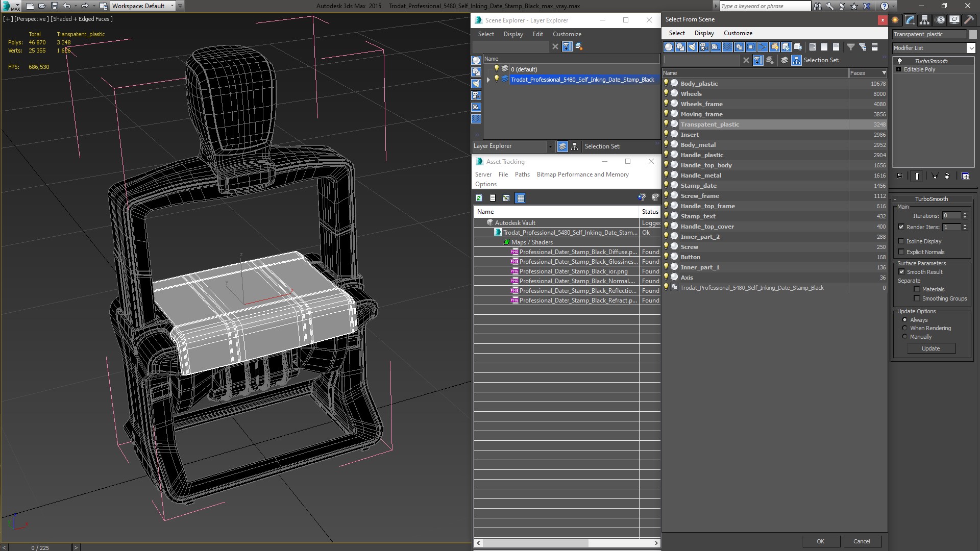980x551 pixels.
Task: Open the Display command panel tab
Action: coord(954,20)
